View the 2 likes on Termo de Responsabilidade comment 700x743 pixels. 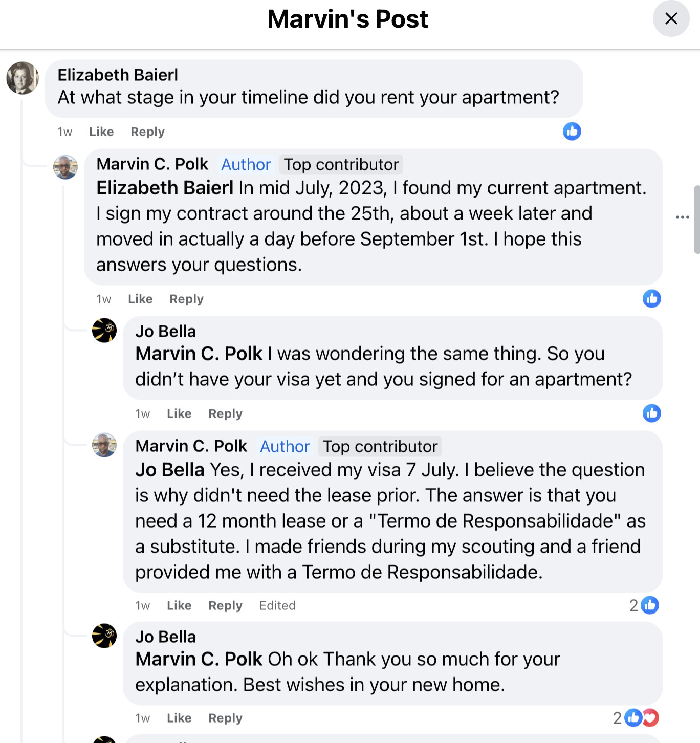[644, 605]
